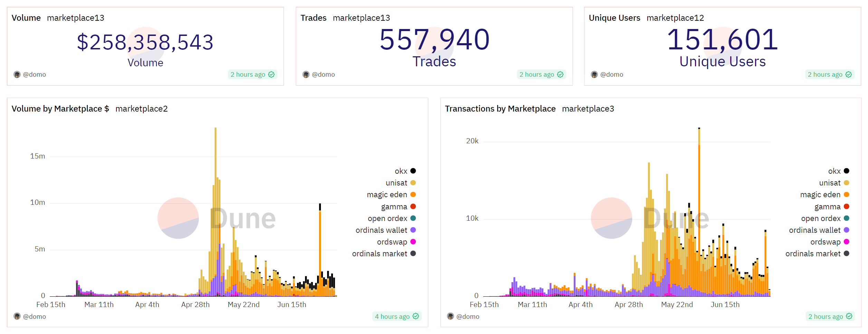The image size is (868, 334).
Task: Click the domo avatar in the Volume counter panel
Action: click(x=17, y=75)
